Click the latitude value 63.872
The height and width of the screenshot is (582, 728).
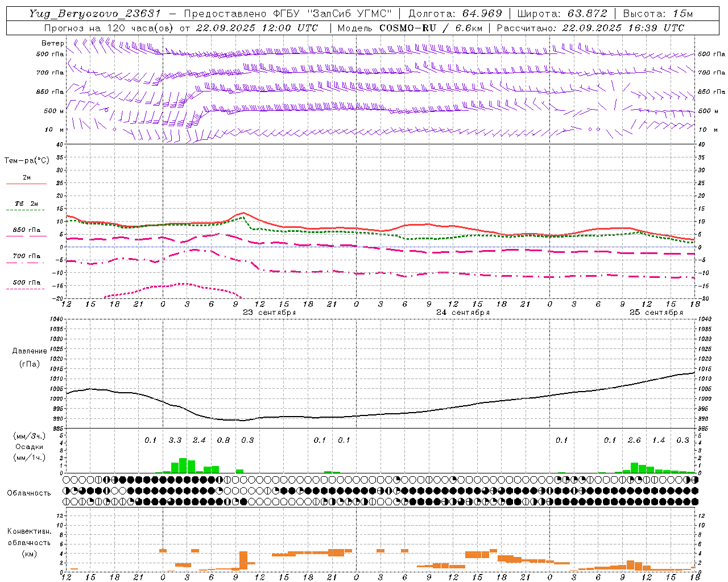(588, 14)
